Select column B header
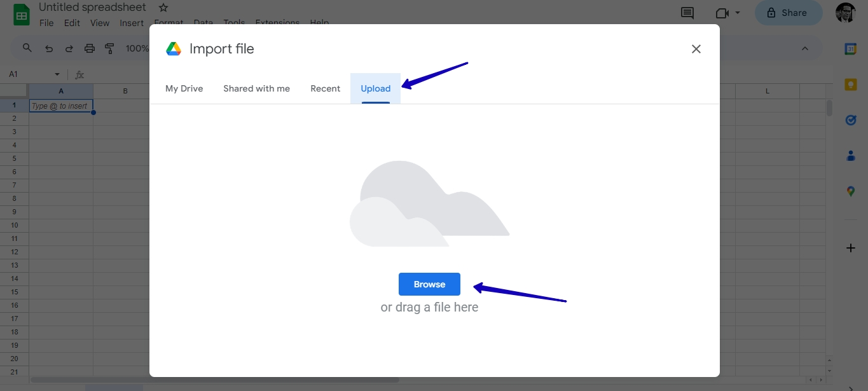The image size is (868, 391). click(x=125, y=91)
